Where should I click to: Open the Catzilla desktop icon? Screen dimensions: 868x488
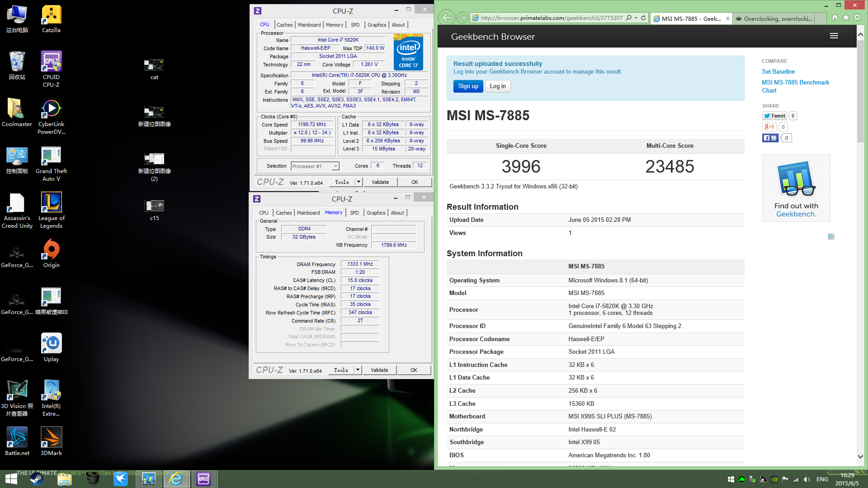[51, 19]
